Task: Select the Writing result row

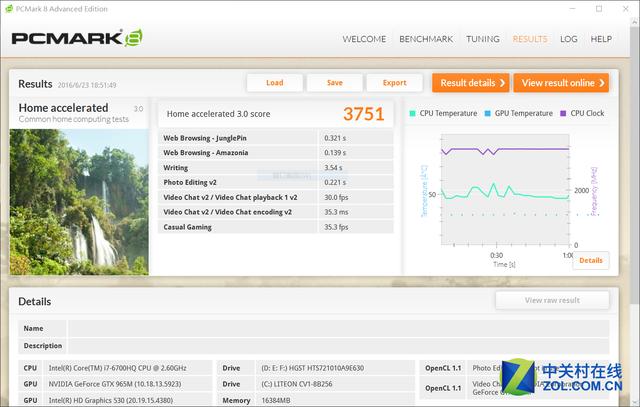Action: [x=276, y=168]
